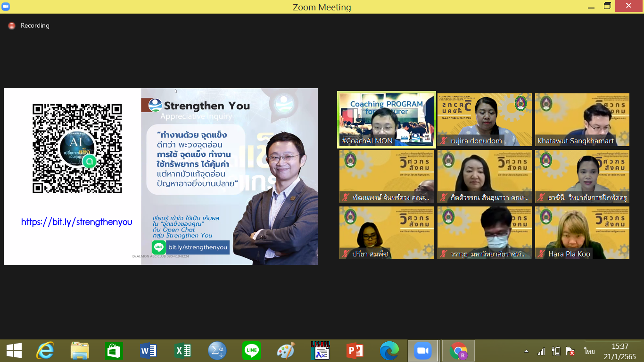Select ธวชินี วิทยาลัยการฝึกหัดครู video tile

pos(582,176)
